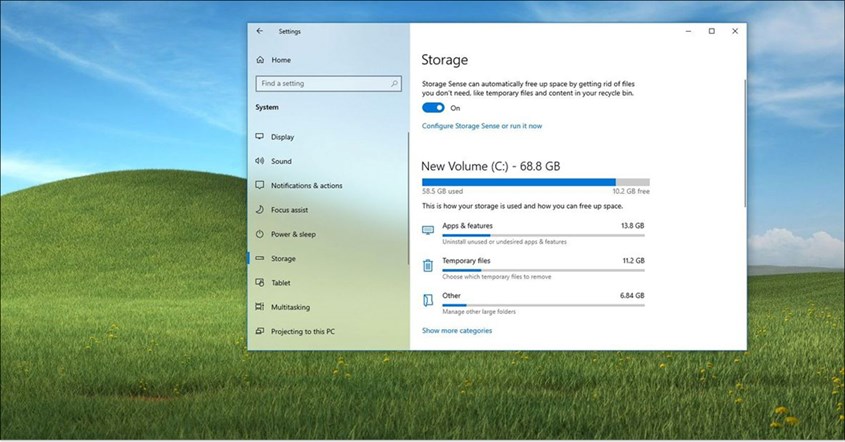Click the Sound speaker icon

pos(260,161)
